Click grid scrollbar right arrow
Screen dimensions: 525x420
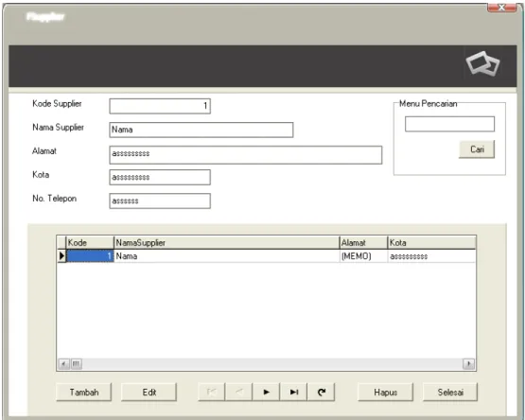click(468, 364)
